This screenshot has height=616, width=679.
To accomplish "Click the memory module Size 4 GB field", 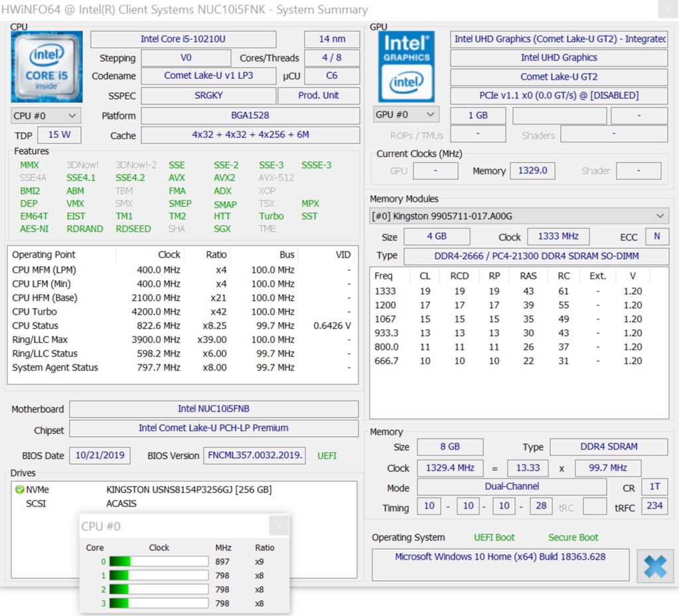I will (x=437, y=236).
